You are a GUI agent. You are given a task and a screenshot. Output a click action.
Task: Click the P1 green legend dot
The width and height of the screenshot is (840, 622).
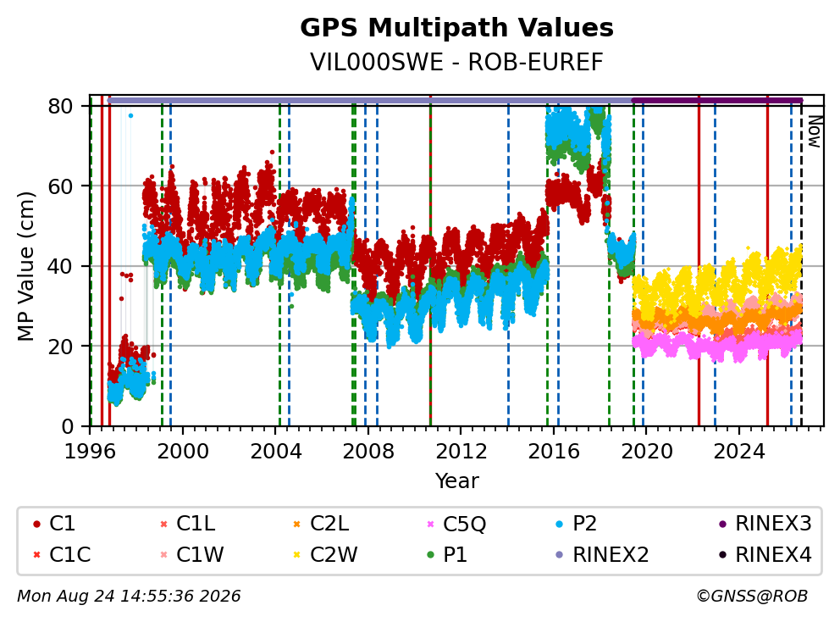click(430, 555)
